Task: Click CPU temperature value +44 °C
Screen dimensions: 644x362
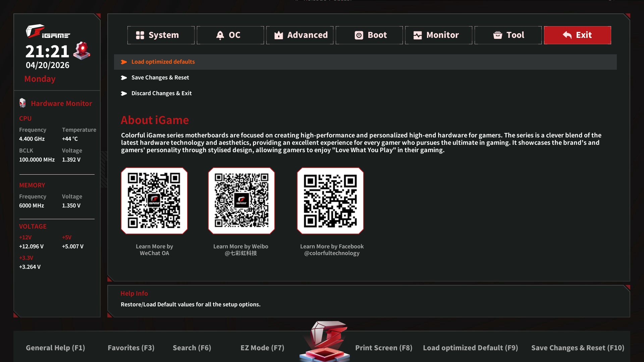Action: (70, 139)
